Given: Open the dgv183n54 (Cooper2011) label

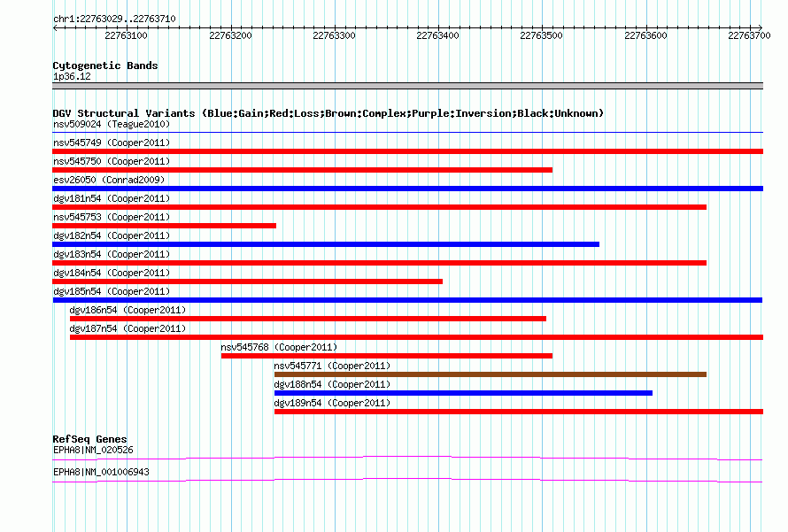Looking at the screenshot, I should (x=112, y=254).
